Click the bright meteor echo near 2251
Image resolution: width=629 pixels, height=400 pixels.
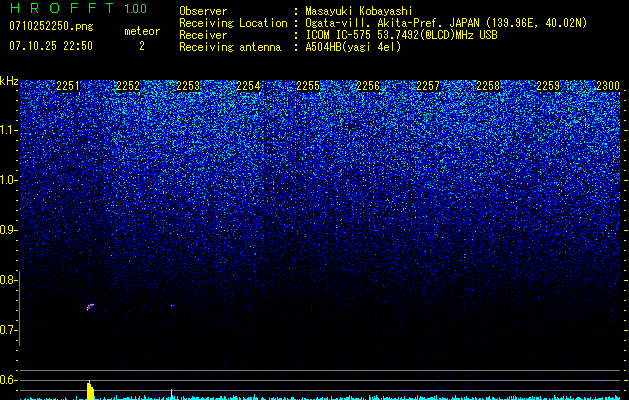click(x=90, y=307)
